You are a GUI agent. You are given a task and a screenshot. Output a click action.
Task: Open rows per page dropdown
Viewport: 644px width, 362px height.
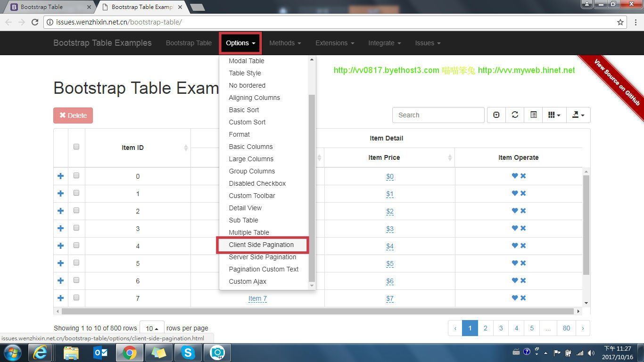152,328
